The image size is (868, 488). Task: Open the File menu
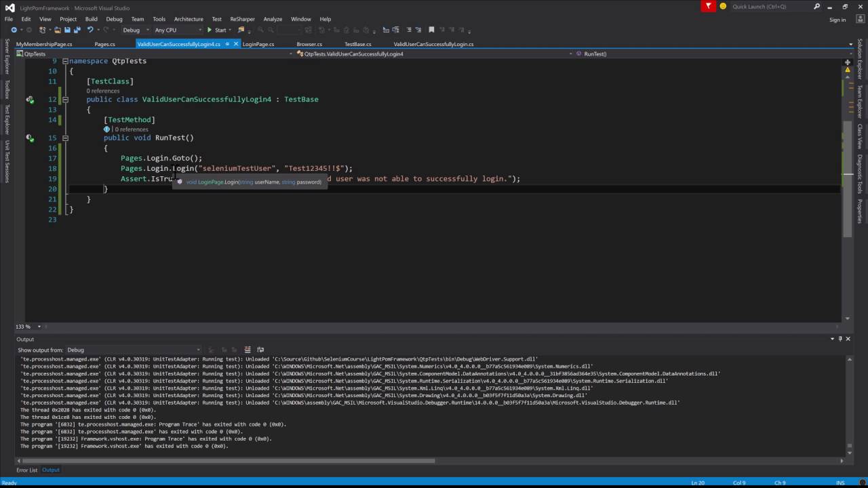(9, 19)
